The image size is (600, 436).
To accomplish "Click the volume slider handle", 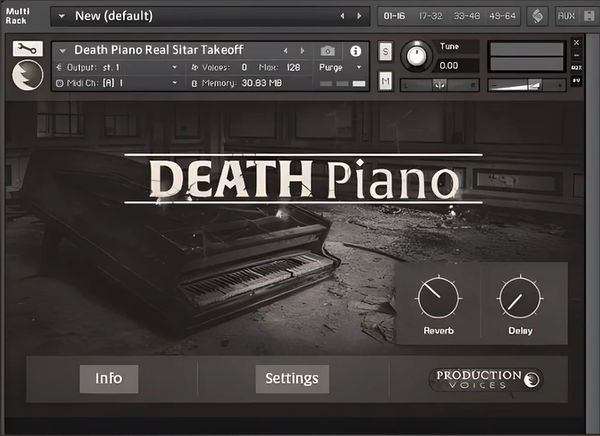I will pyautogui.click(x=534, y=85).
